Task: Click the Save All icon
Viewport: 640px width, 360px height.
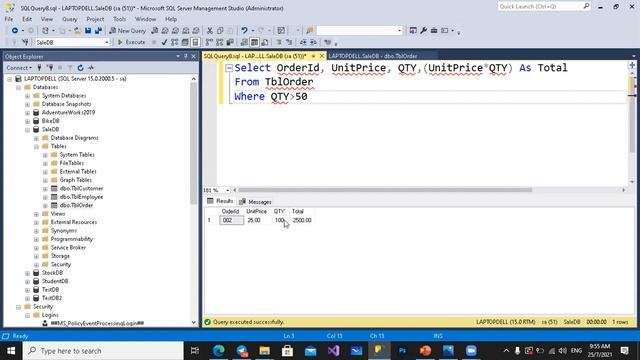Action: coord(98,31)
